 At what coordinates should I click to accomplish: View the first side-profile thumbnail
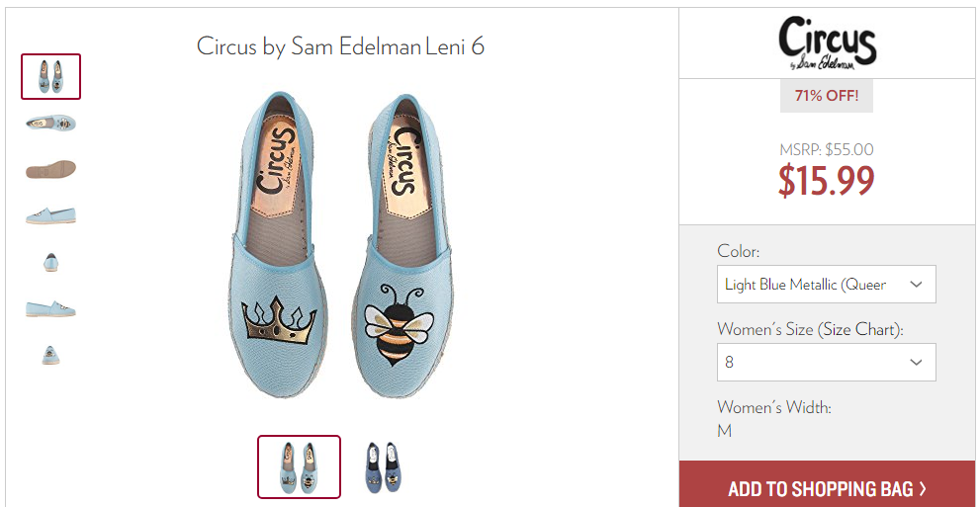[50, 216]
